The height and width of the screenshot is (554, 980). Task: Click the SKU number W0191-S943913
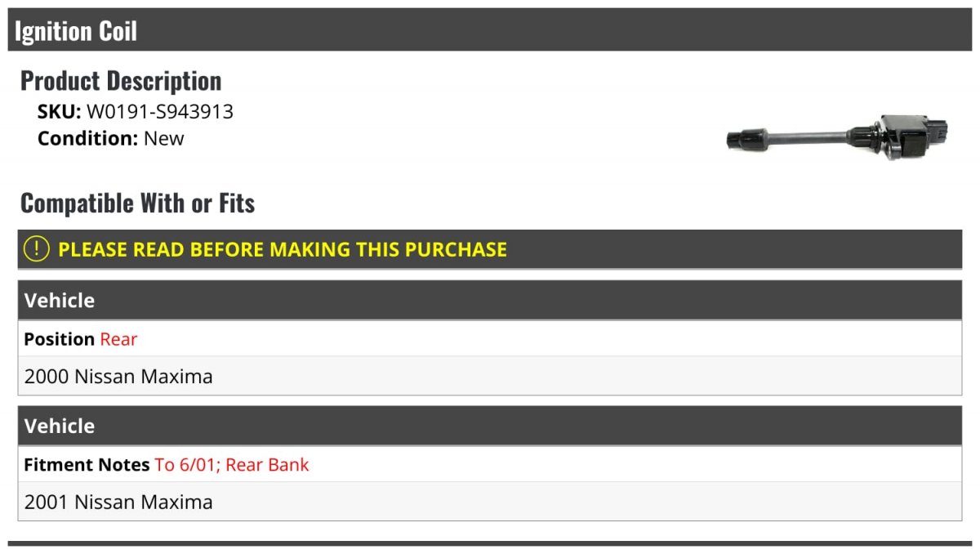(160, 111)
